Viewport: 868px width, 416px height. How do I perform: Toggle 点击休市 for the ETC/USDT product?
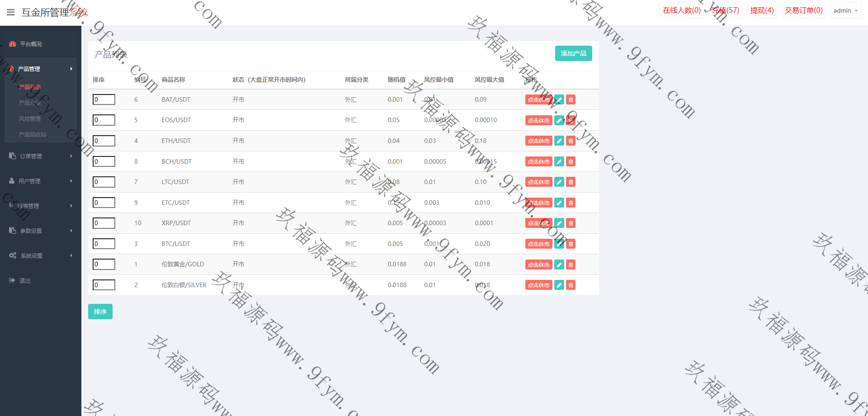click(538, 203)
